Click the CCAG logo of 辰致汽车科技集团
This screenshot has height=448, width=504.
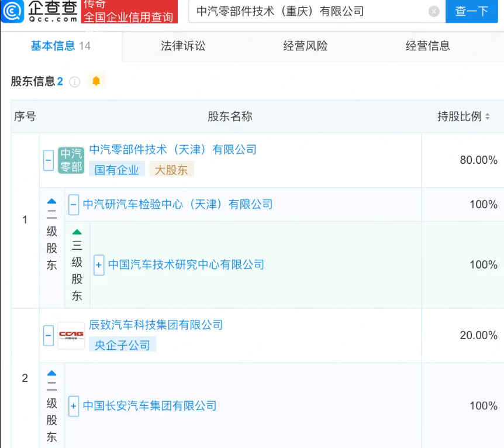[x=71, y=335]
